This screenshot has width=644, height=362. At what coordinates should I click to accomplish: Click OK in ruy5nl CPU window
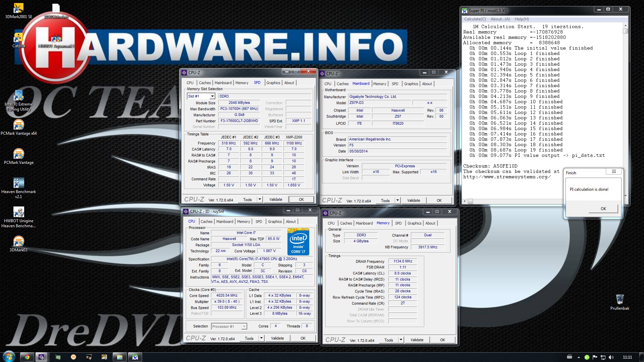tap(303, 338)
